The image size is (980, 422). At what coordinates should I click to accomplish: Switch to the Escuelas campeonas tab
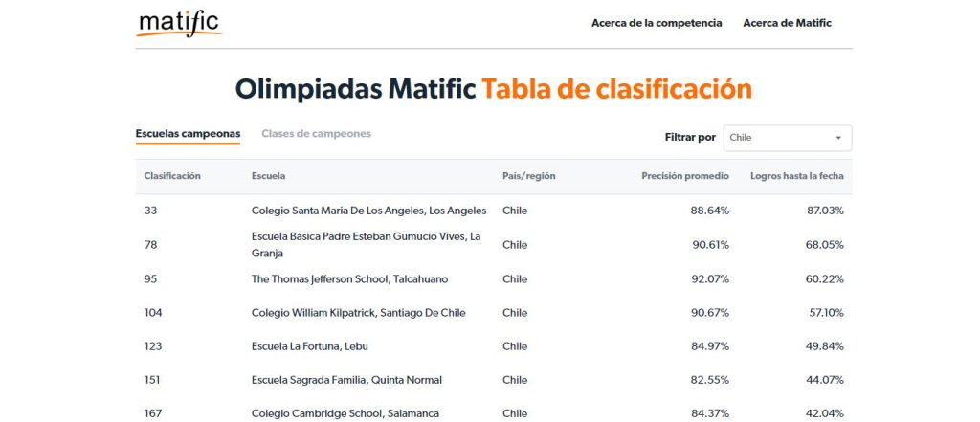pyautogui.click(x=188, y=134)
